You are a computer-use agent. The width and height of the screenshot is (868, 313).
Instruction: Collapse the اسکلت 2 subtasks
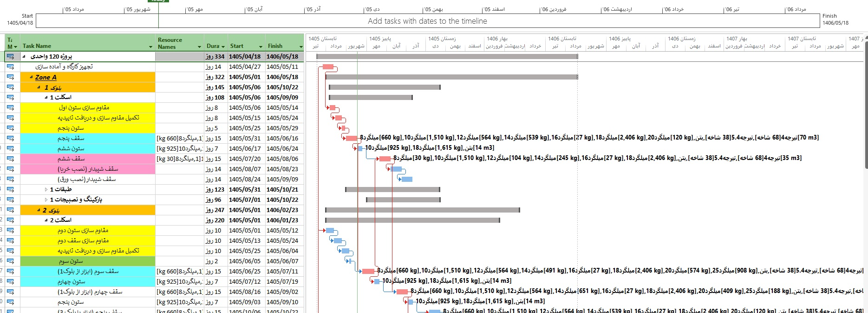click(x=46, y=220)
